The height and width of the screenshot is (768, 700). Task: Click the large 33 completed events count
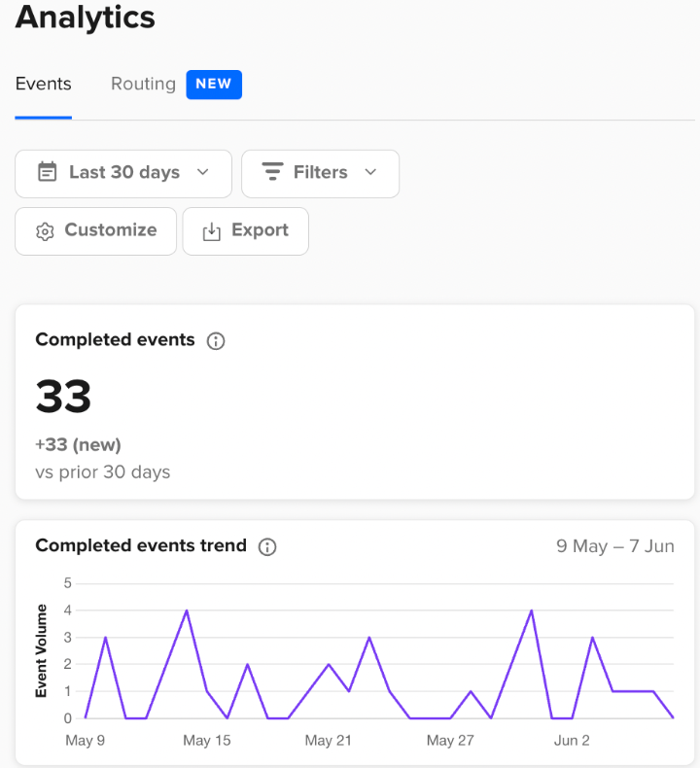63,396
